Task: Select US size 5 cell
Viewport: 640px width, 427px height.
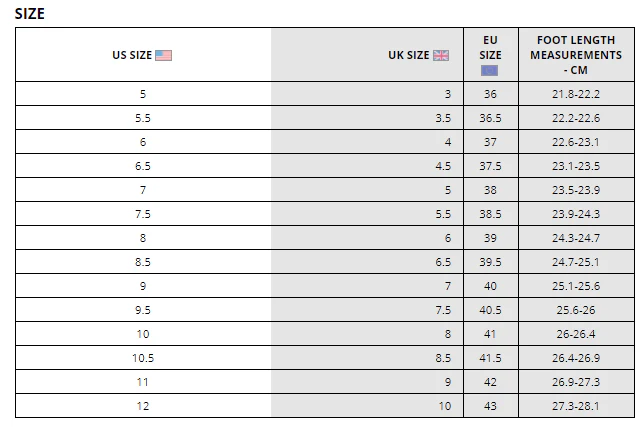Action: 142,94
